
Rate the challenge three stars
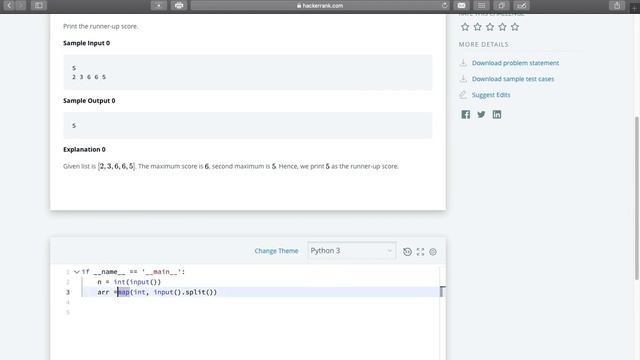click(490, 27)
